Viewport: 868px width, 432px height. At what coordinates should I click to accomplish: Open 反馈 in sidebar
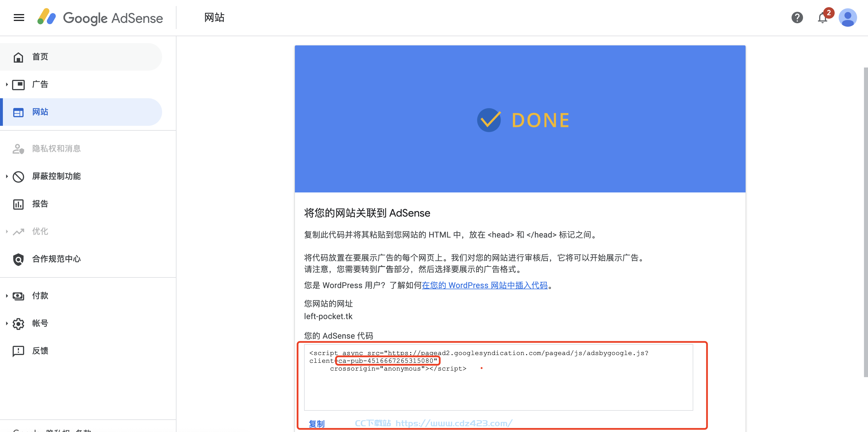click(81, 351)
